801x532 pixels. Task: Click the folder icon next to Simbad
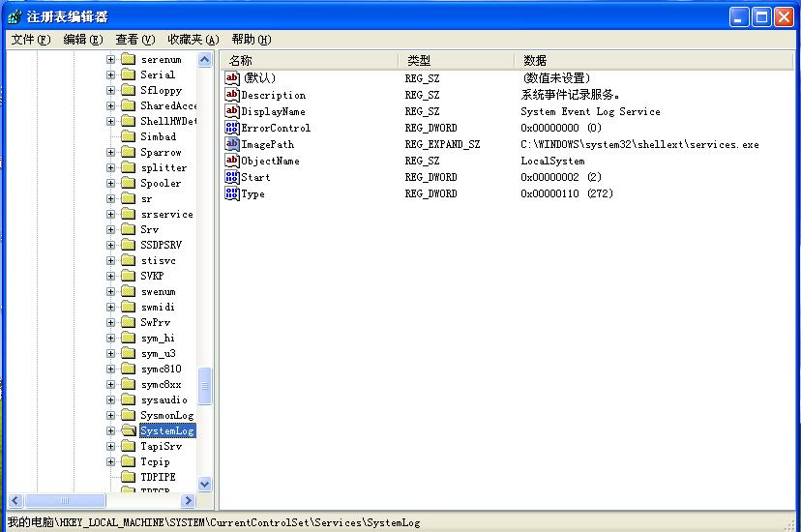tap(129, 136)
